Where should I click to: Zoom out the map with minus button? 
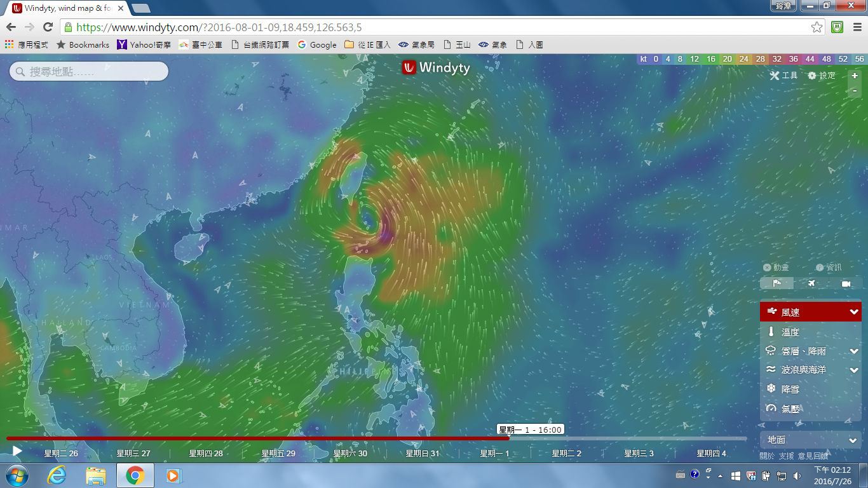tap(855, 91)
